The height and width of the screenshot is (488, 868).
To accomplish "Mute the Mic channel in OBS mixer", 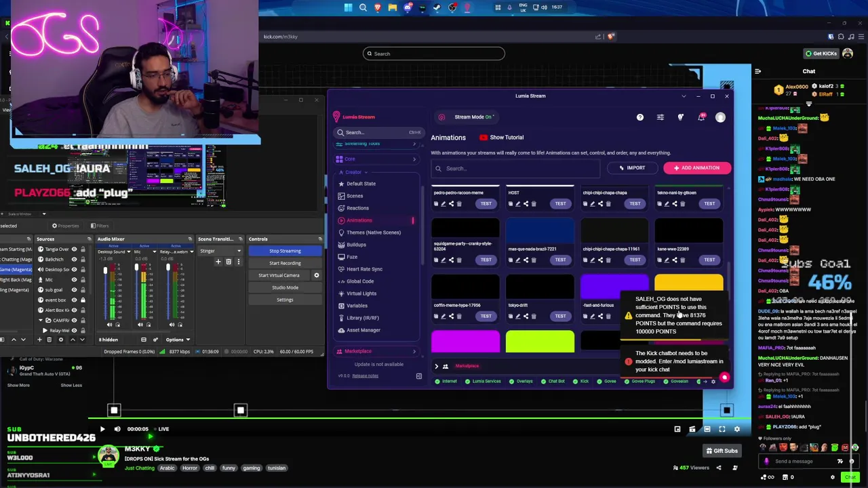I will tap(140, 325).
